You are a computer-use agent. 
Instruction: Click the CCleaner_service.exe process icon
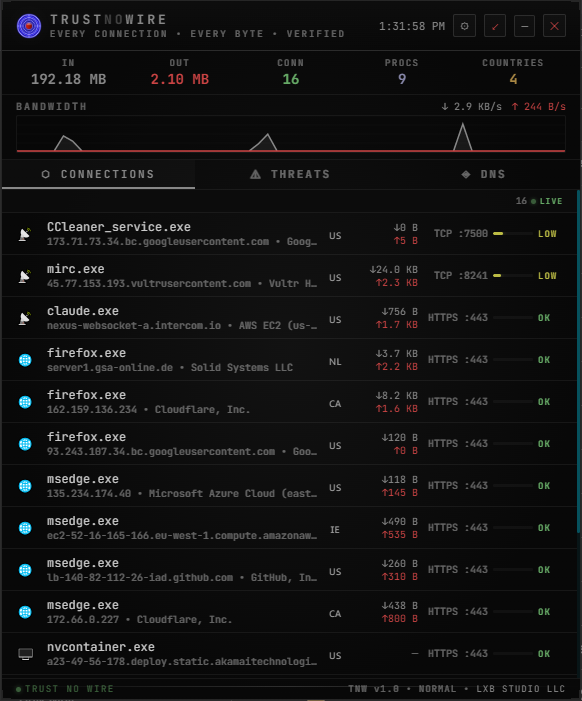[x=25, y=234]
